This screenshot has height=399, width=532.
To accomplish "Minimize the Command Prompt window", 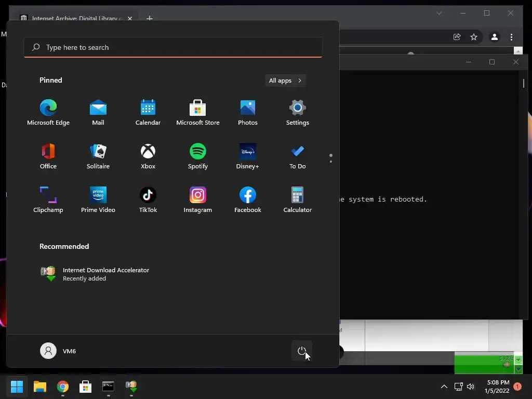I will coord(469,62).
